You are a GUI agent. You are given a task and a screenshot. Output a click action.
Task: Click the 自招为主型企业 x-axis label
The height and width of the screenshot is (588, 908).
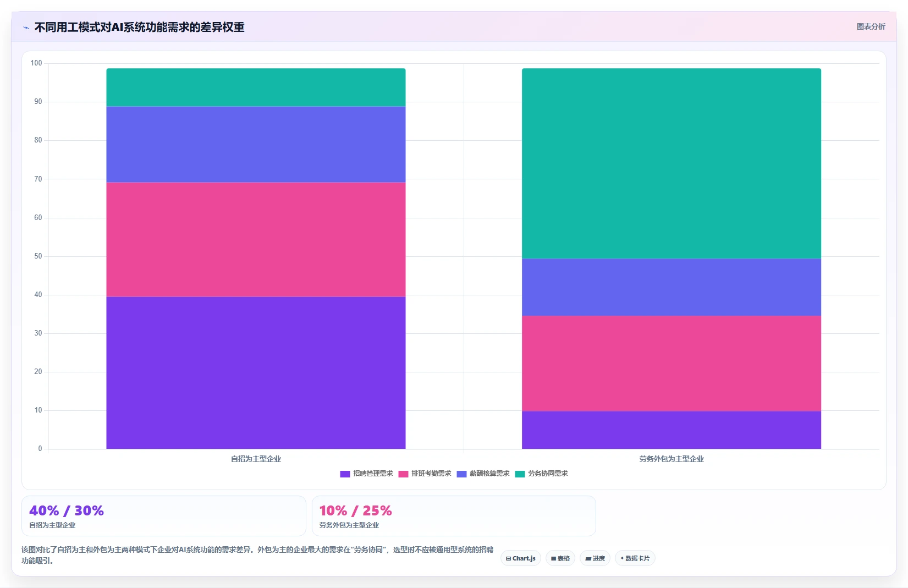tap(256, 459)
